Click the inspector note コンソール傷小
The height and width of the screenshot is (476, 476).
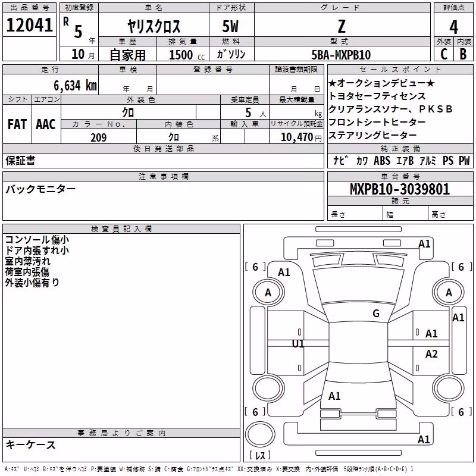(37, 240)
